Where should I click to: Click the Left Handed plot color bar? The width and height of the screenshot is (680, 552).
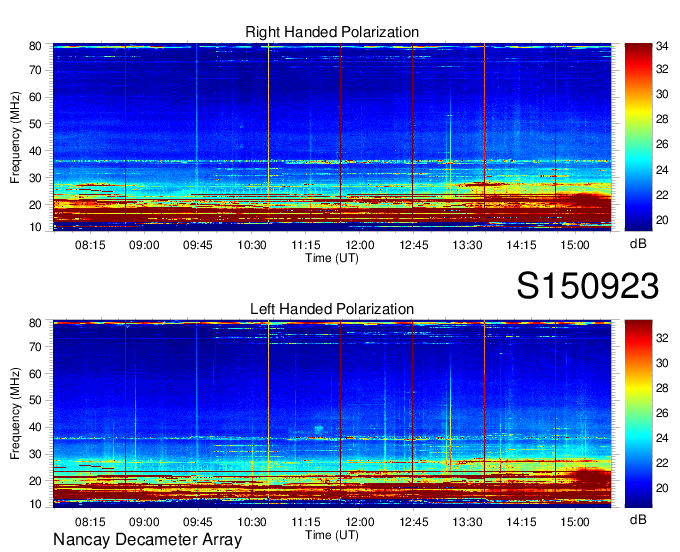point(638,413)
